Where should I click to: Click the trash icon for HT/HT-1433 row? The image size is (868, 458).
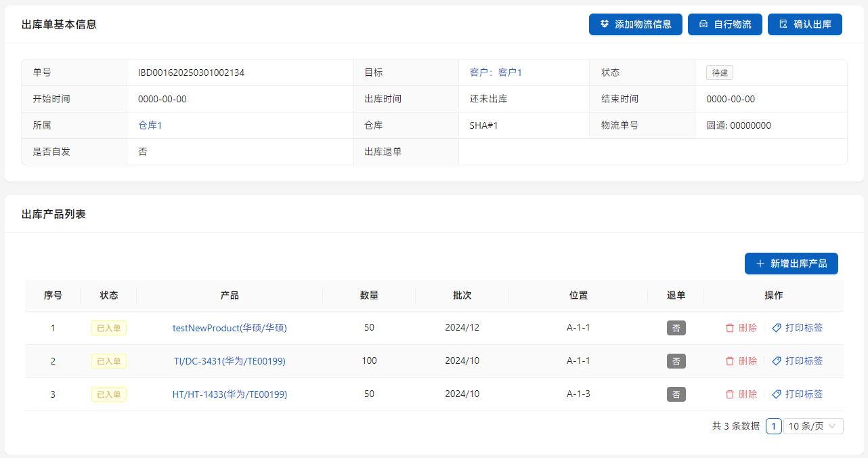[730, 394]
